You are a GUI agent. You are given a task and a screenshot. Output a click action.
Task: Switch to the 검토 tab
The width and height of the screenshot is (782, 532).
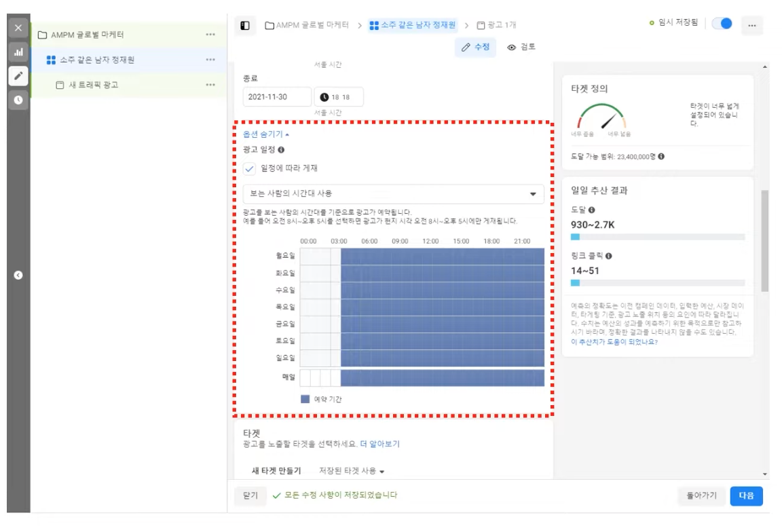521,47
